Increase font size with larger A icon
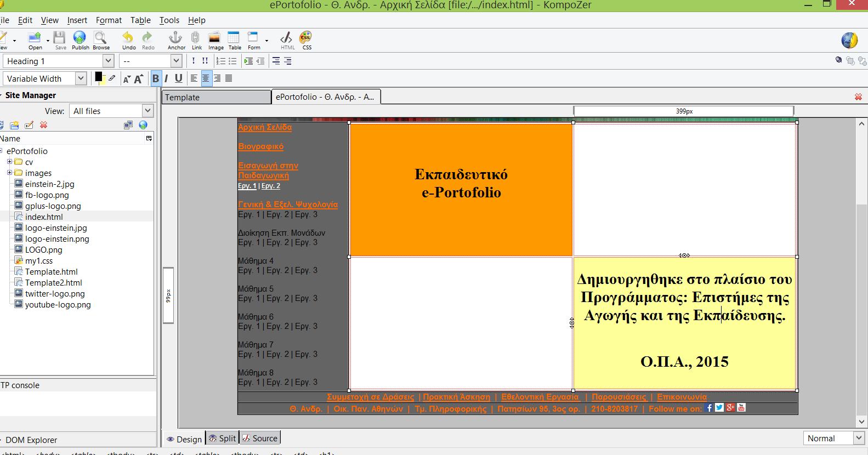 click(x=139, y=78)
